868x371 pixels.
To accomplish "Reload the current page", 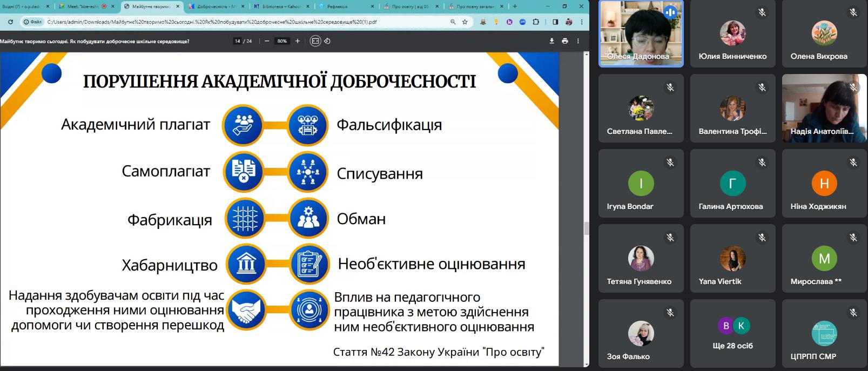I will 10,22.
